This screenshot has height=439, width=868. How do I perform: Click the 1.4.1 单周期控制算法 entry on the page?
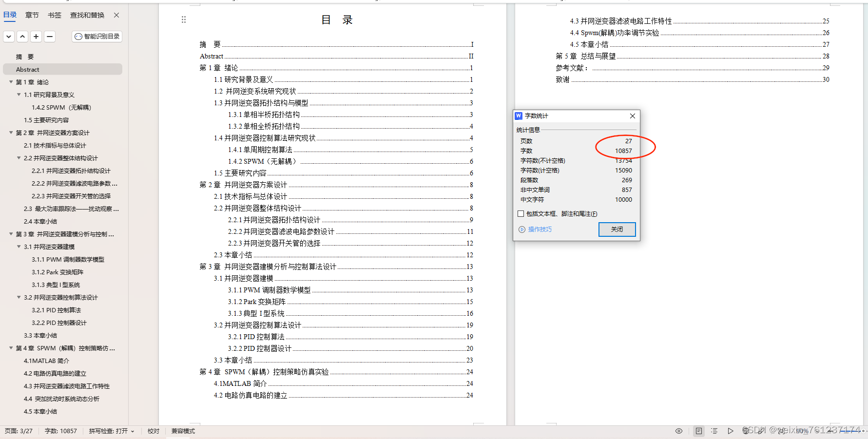350,150
